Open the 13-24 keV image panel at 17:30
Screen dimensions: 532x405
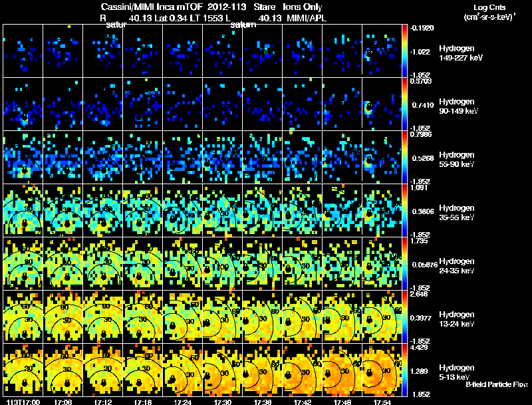pos(223,317)
